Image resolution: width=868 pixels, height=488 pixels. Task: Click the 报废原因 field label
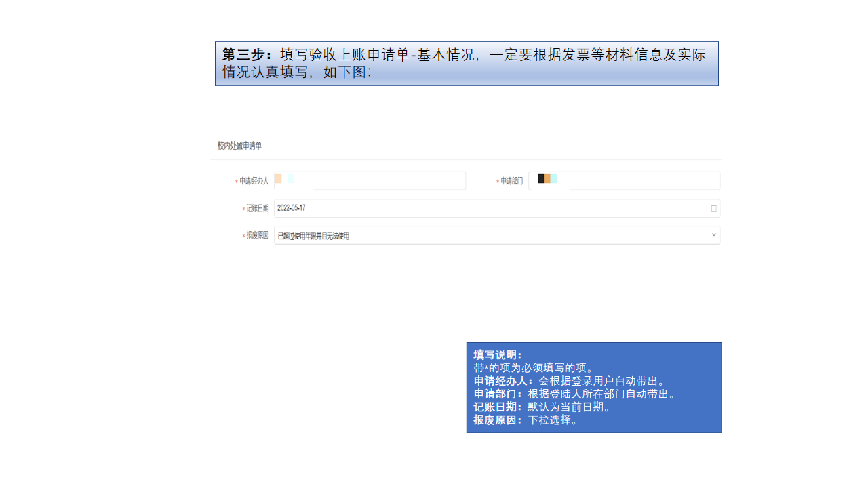(257, 235)
